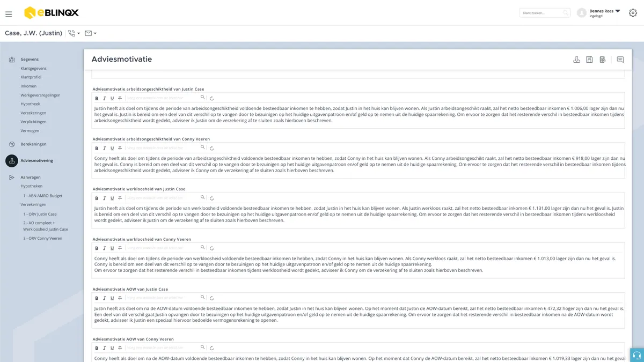Open the comments speech bubble icon
The height and width of the screenshot is (362, 644).
[x=620, y=60]
